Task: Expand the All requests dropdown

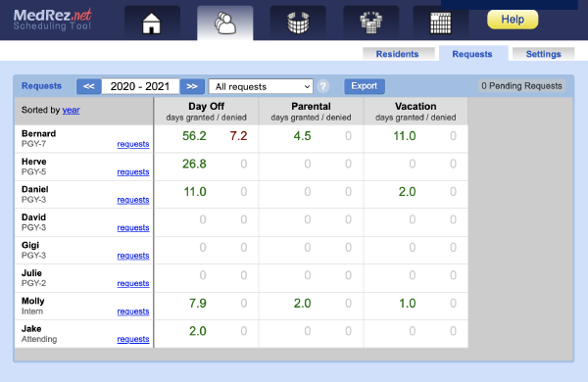Action: point(261,86)
